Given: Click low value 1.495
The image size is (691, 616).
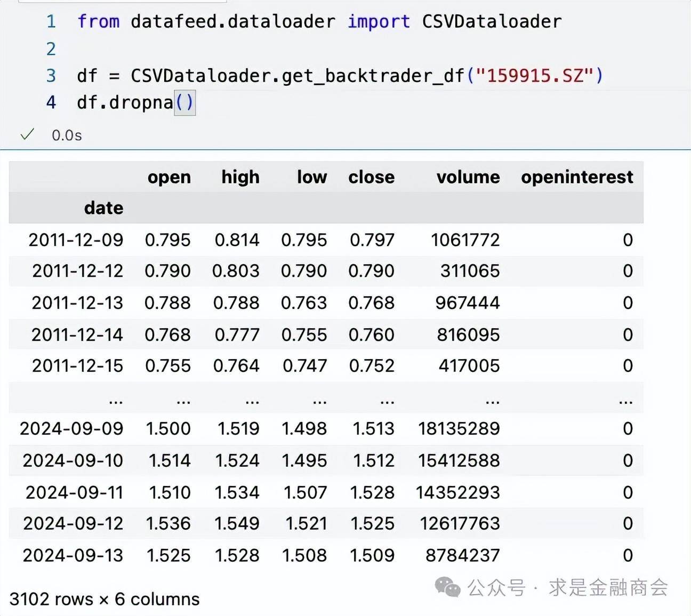Looking at the screenshot, I should (x=304, y=460).
